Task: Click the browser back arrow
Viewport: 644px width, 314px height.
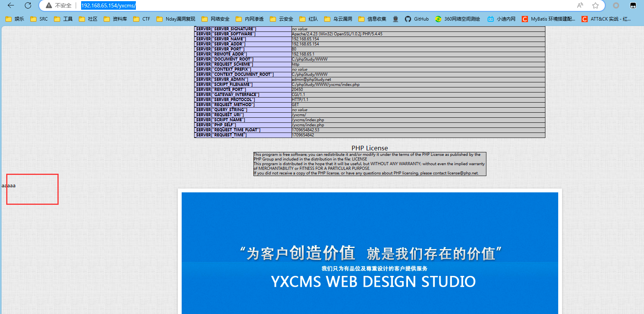Action: (11, 5)
